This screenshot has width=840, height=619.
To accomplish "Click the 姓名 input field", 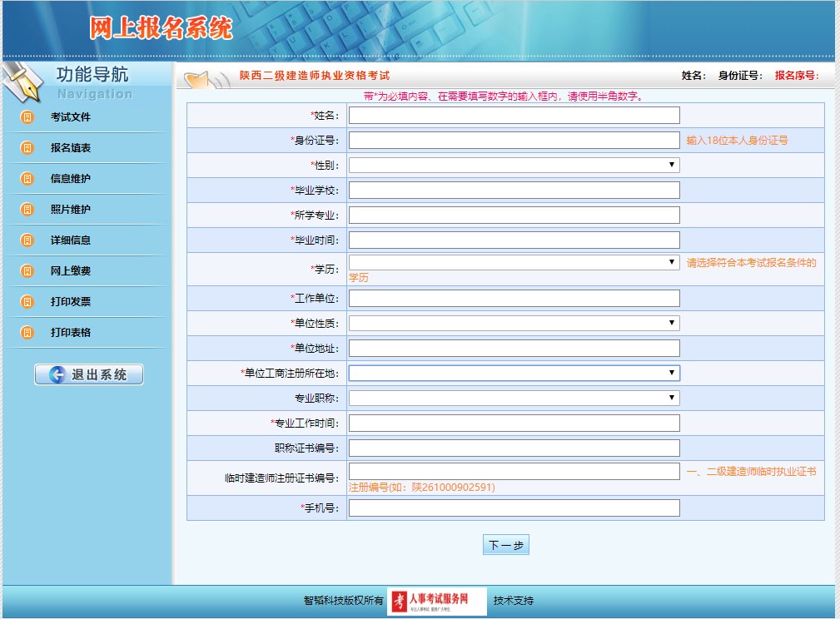I will pyautogui.click(x=513, y=115).
